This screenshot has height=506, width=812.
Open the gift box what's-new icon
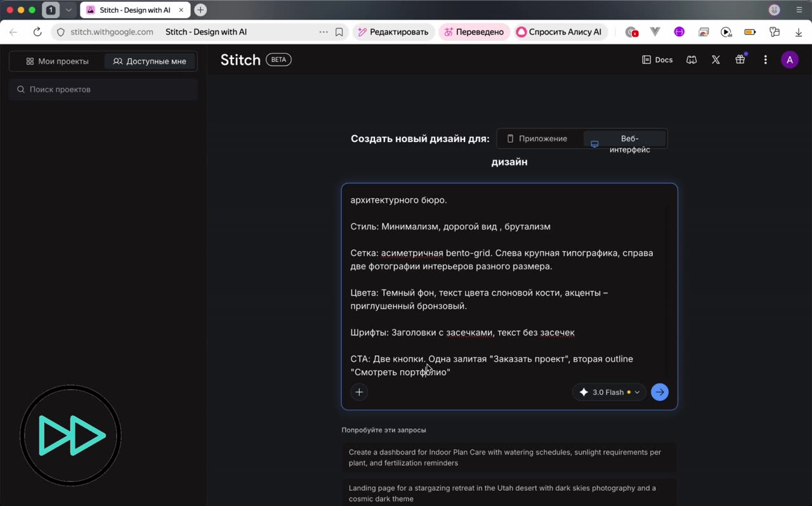[x=740, y=60]
